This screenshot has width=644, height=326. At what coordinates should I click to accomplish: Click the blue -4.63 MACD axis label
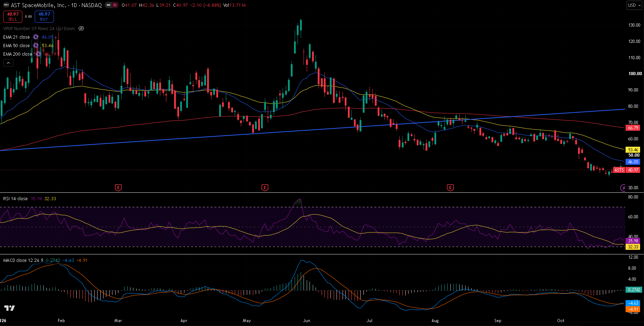pyautogui.click(x=633, y=303)
